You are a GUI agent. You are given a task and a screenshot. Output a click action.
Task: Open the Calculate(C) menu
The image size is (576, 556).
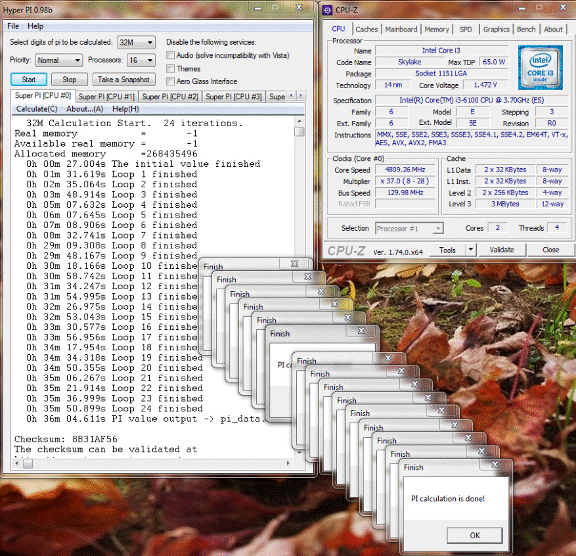point(37,109)
